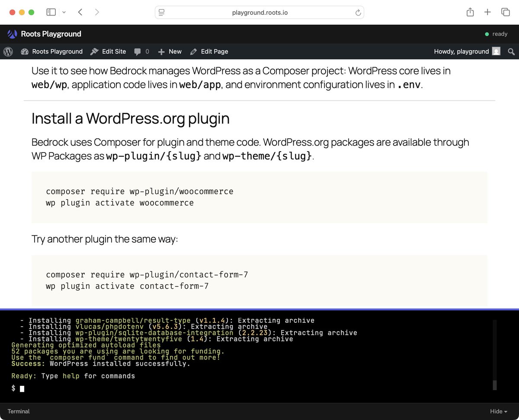Image resolution: width=519 pixels, height=420 pixels.
Task: Toggle the Safari sidebar icon
Action: [51, 12]
